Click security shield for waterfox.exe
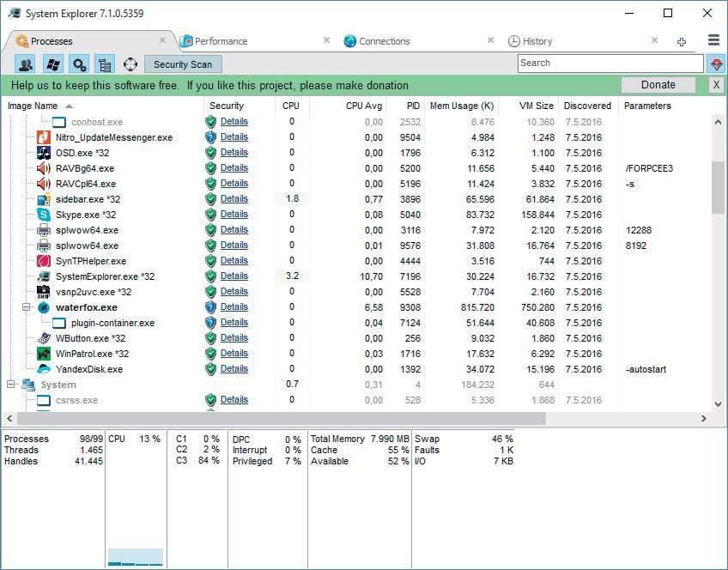 point(211,307)
